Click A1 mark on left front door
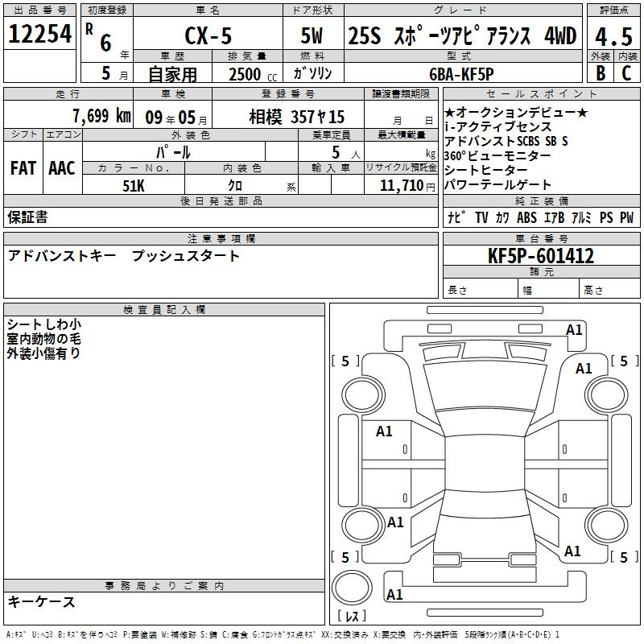This screenshot has width=644, height=644. (x=384, y=431)
